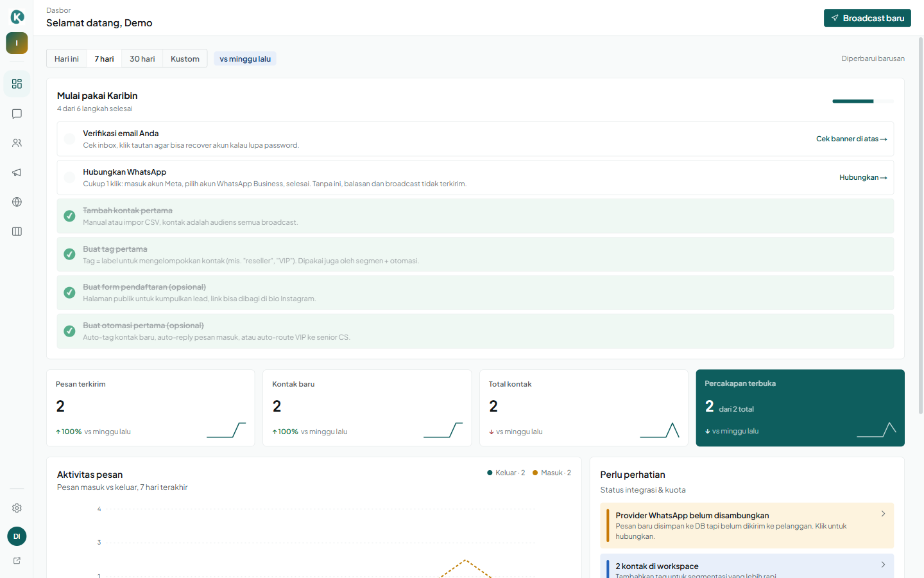Screen dimensions: 924x578
Task: Click the Karibin logo icon
Action: coord(17,17)
